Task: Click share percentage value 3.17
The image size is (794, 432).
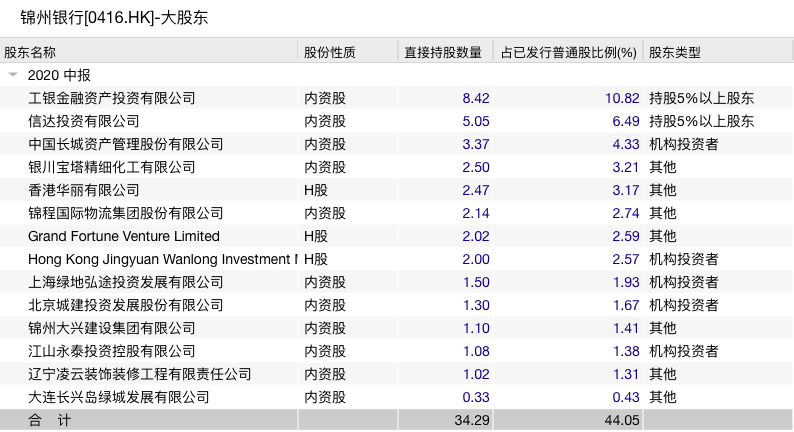Action: (626, 190)
